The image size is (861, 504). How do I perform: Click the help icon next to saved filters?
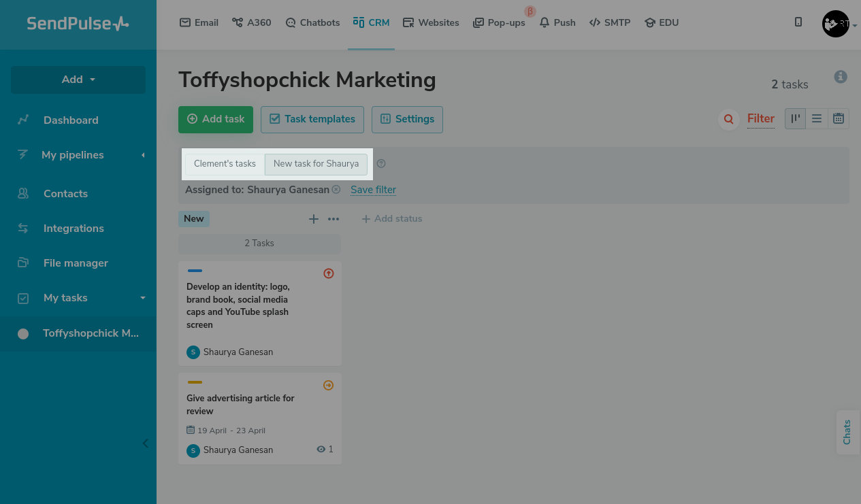(x=381, y=163)
